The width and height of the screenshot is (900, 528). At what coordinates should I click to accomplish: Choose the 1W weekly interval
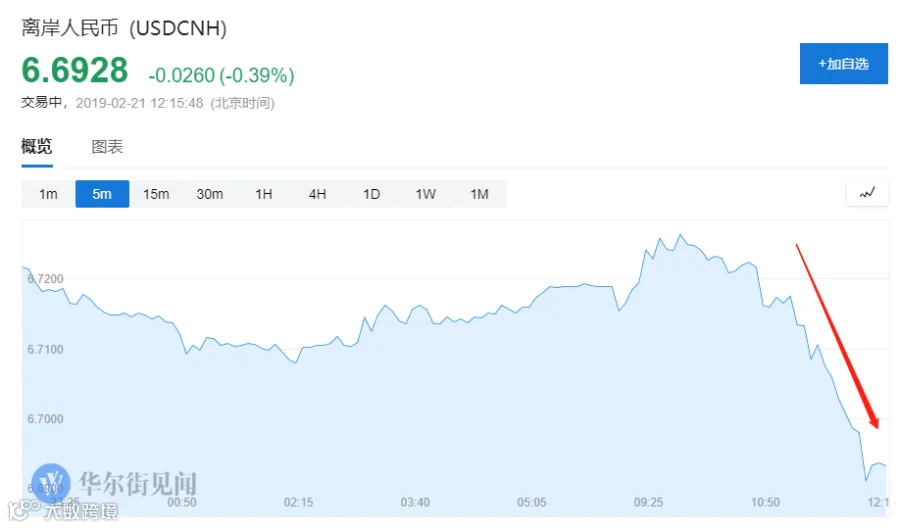(x=425, y=194)
